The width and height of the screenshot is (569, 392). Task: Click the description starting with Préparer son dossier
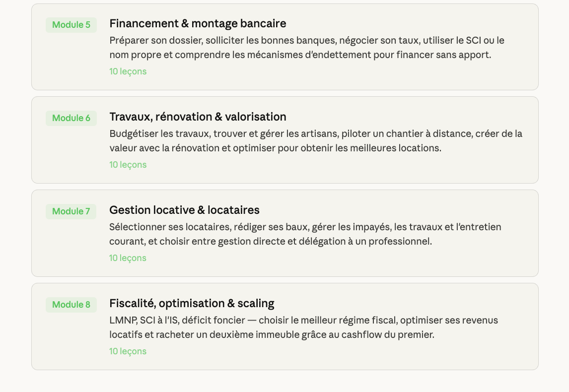[x=307, y=48]
